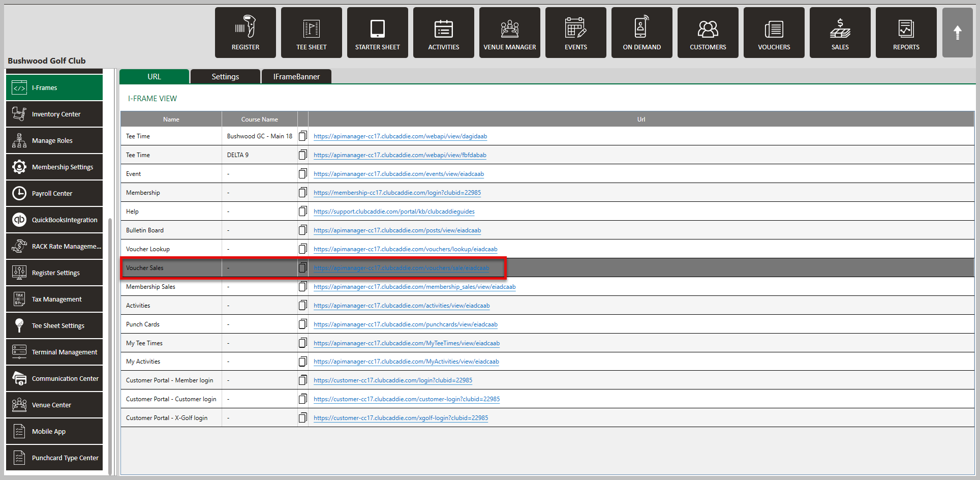The image size is (980, 480).
Task: Open RACK Rate Management in the sidebar
Action: [54, 246]
